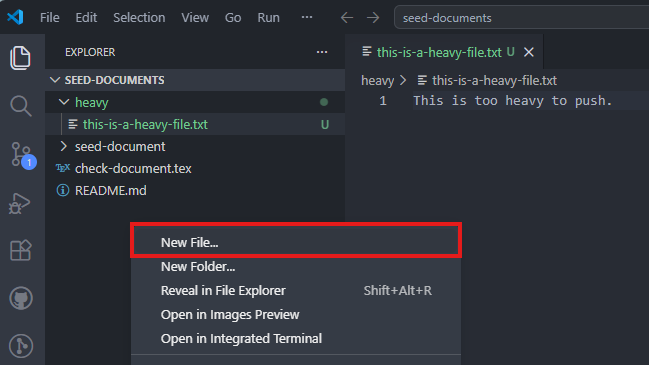Open README.md from Explorer
Viewport: 649px width, 365px height.
[195, 190]
